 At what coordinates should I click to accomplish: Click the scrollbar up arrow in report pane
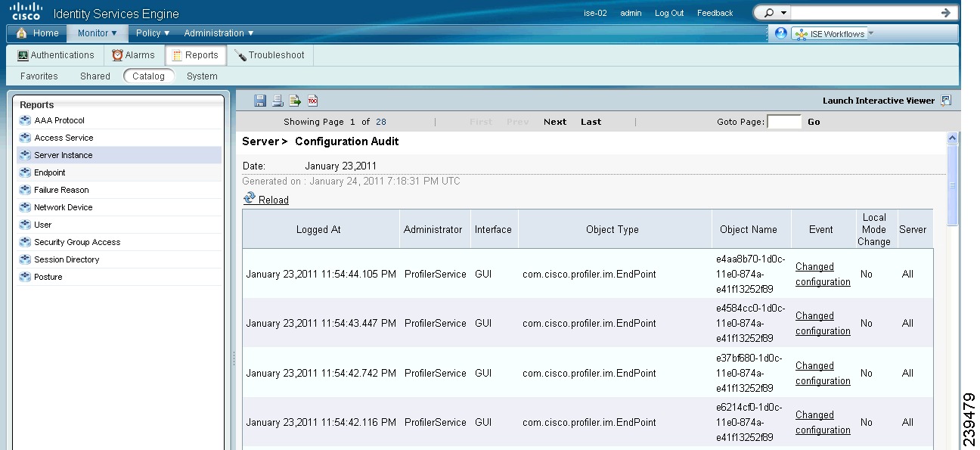click(953, 138)
